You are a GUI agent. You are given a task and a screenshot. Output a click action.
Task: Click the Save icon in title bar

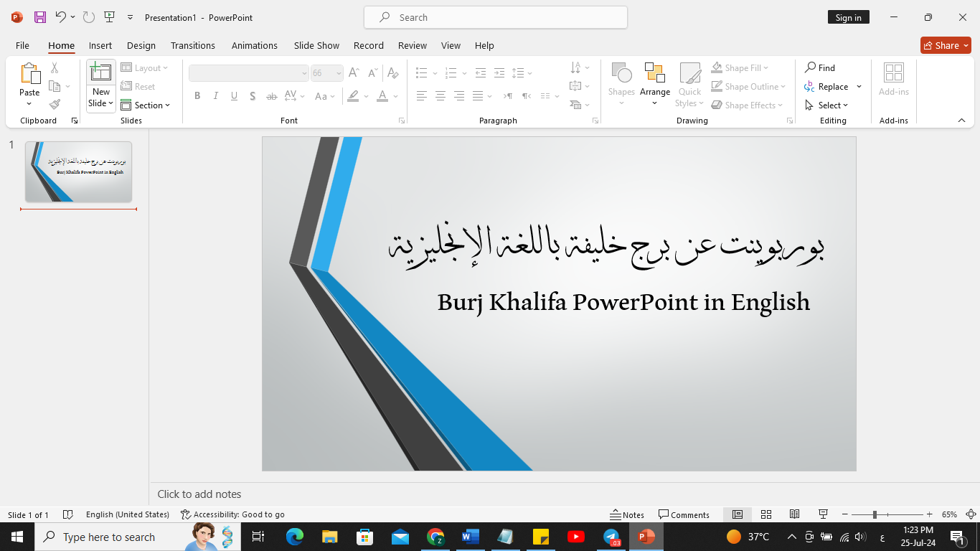(40, 17)
